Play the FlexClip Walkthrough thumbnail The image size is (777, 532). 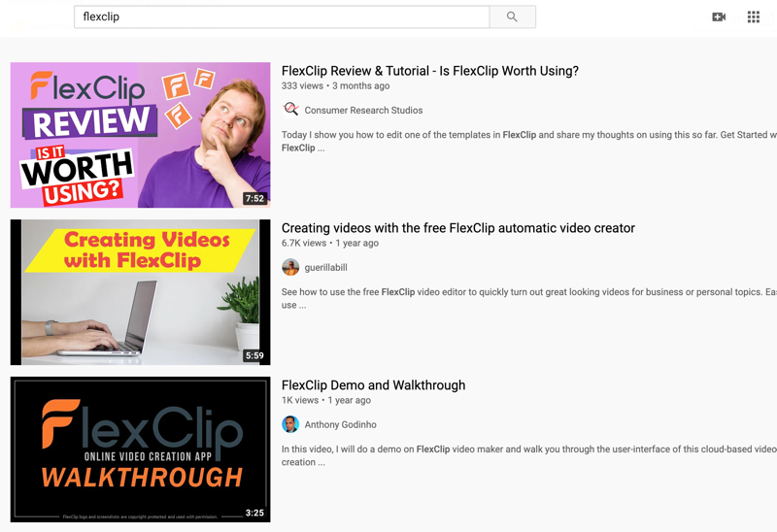click(x=140, y=449)
